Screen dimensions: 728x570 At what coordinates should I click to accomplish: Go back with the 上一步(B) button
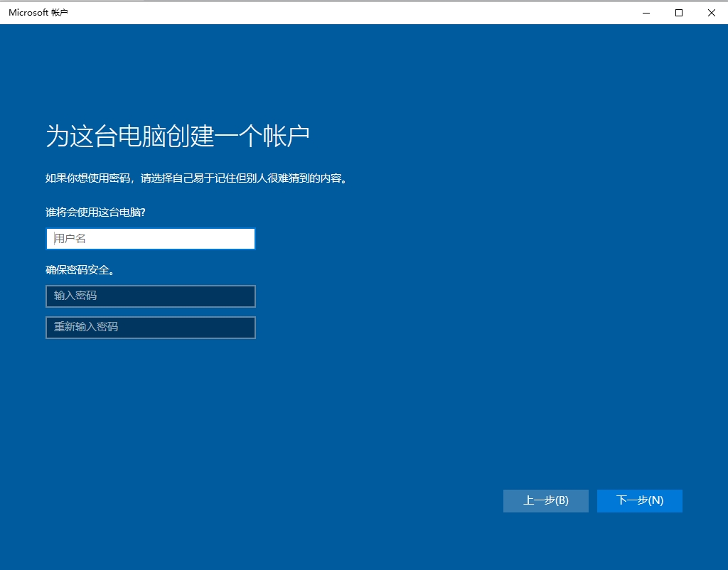(x=545, y=500)
